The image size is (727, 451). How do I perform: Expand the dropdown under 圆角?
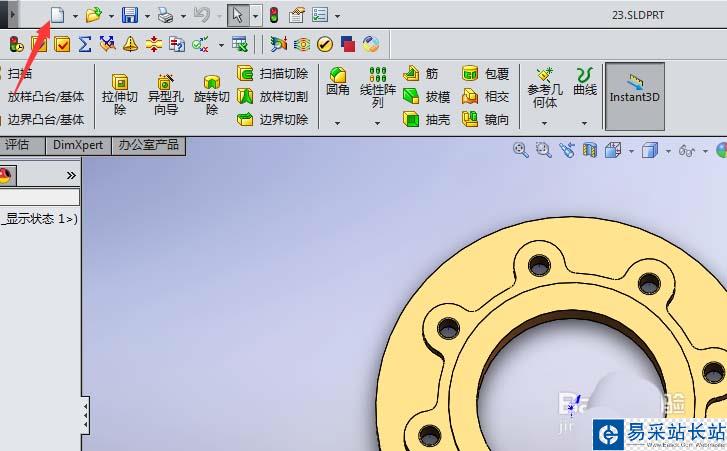(x=338, y=123)
